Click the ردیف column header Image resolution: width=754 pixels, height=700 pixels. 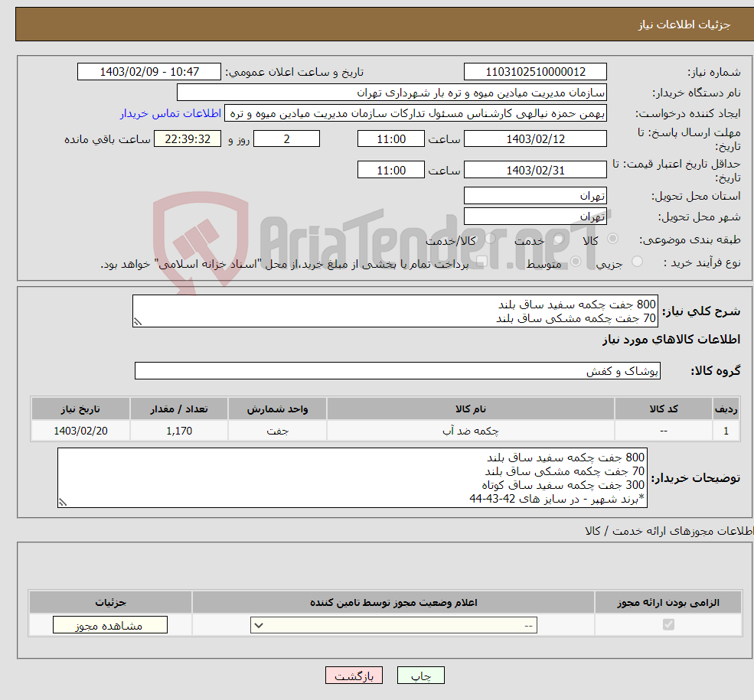pyautogui.click(x=726, y=409)
